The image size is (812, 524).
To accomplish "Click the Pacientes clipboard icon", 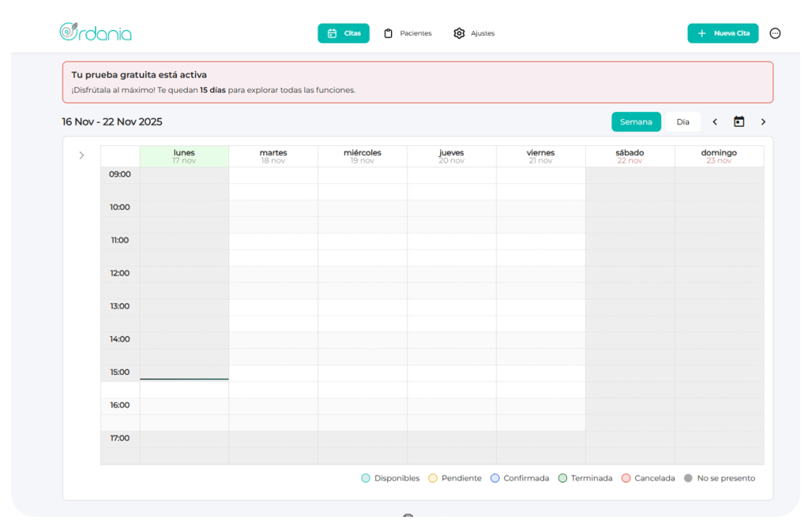I will tap(389, 33).
